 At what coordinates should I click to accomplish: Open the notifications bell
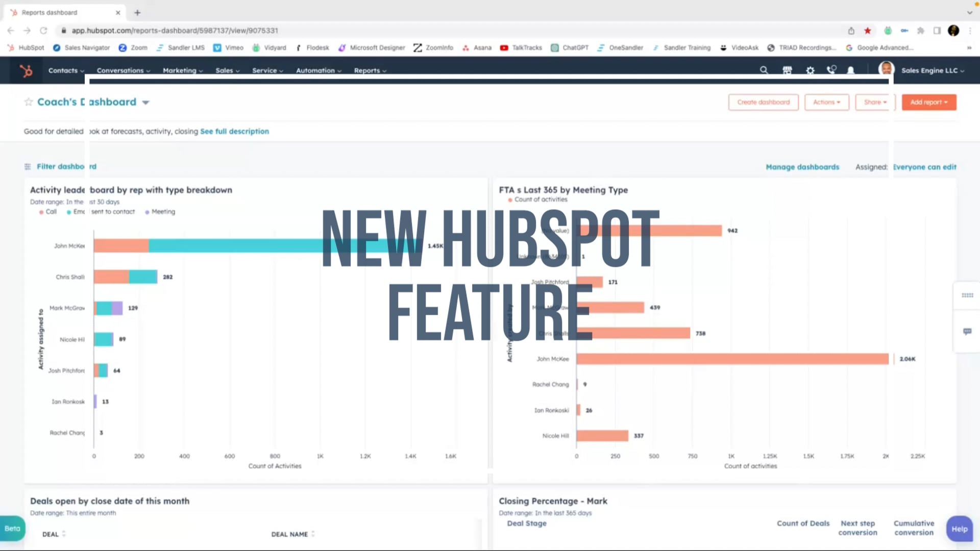pyautogui.click(x=850, y=70)
